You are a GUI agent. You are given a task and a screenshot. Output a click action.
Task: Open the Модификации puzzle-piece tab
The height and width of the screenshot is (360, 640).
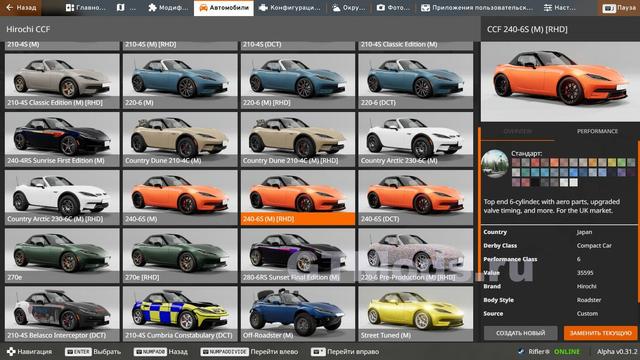pos(168,8)
